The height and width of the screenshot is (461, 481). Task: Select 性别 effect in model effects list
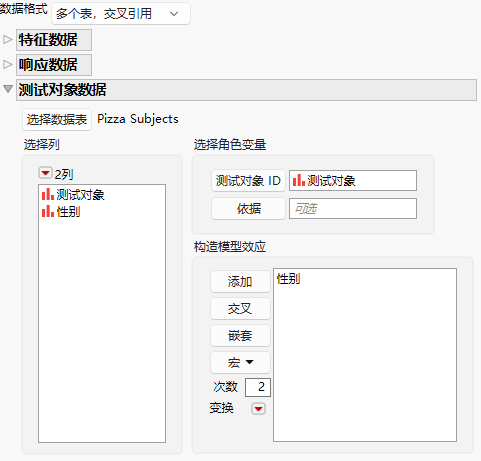tap(289, 279)
